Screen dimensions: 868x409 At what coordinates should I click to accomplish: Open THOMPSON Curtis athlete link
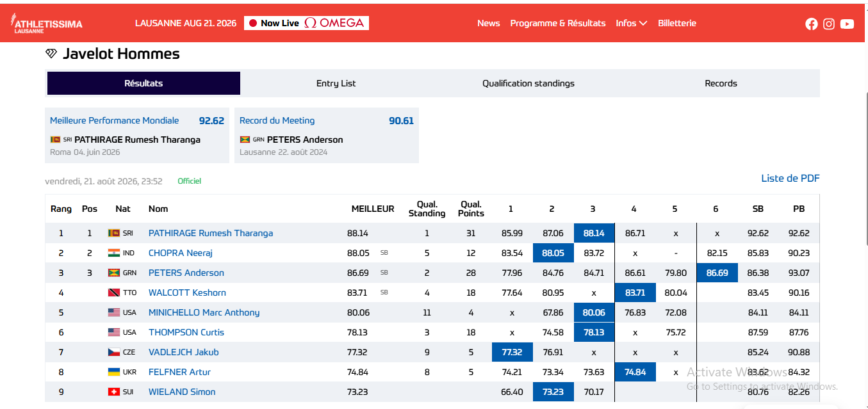pos(186,332)
